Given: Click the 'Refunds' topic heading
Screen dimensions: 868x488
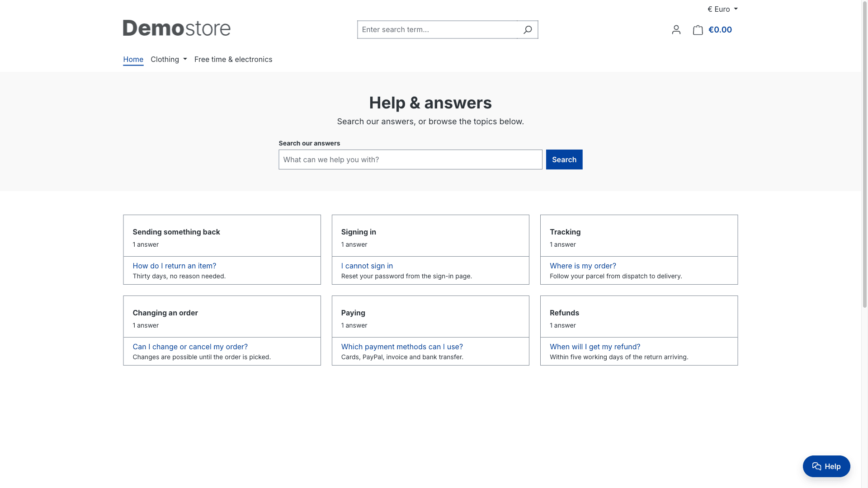Looking at the screenshot, I should (564, 313).
